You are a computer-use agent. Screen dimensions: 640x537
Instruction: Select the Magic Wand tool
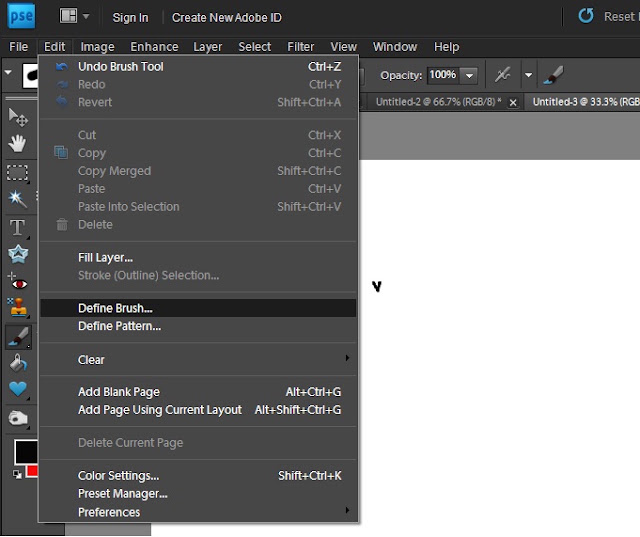(18, 199)
